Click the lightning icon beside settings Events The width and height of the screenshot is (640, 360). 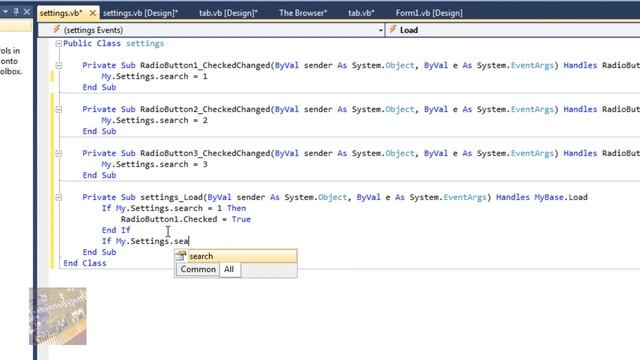(x=56, y=29)
